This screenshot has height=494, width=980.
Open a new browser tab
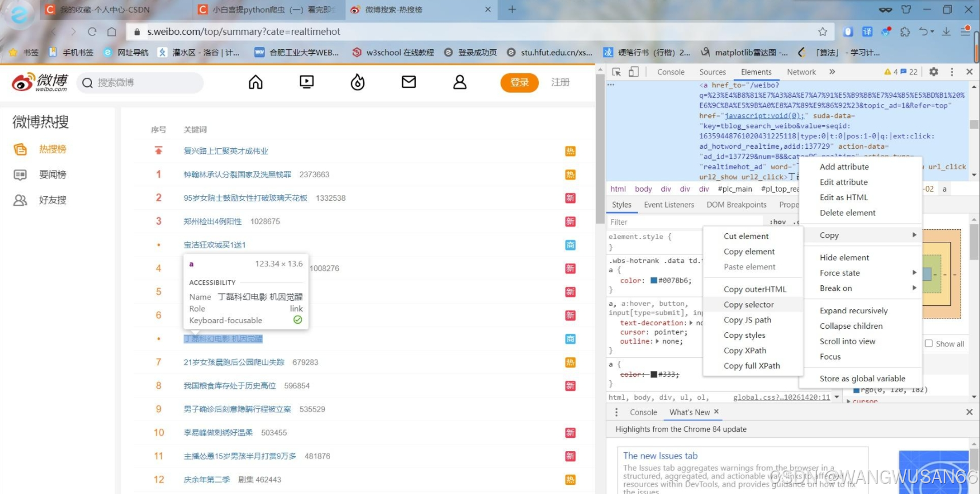512,10
